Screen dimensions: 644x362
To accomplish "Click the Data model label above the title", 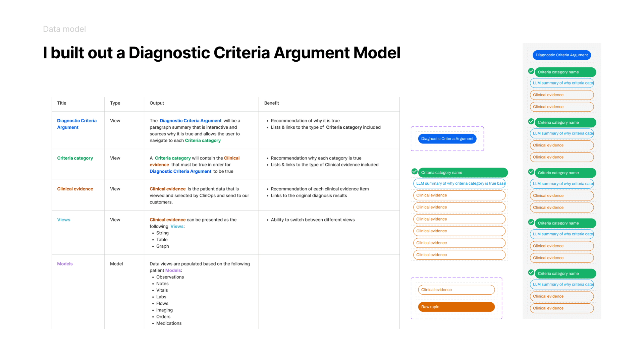I will [x=64, y=29].
